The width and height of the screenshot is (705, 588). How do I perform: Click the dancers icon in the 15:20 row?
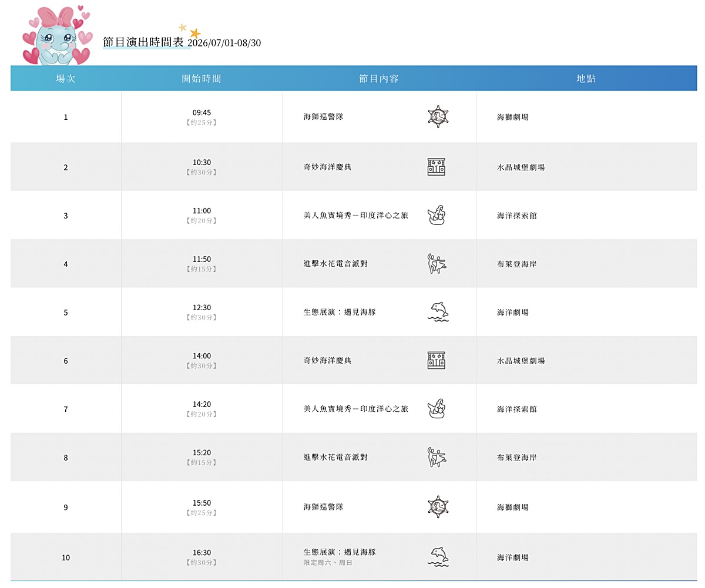point(437,457)
